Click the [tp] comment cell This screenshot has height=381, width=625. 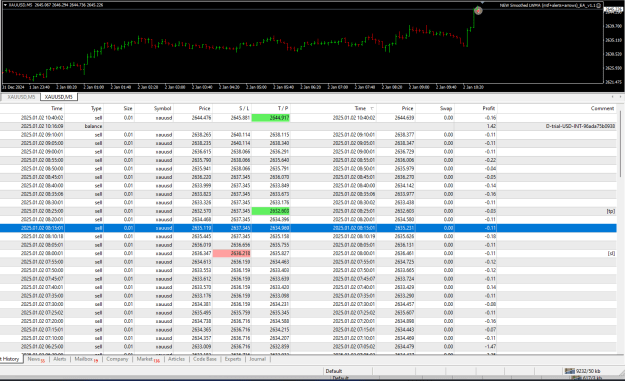[610, 211]
